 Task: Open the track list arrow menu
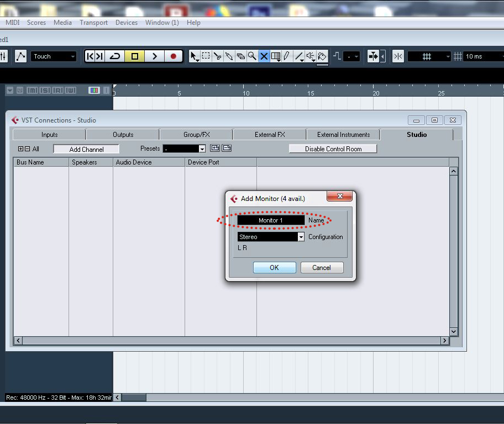pyautogui.click(x=9, y=91)
